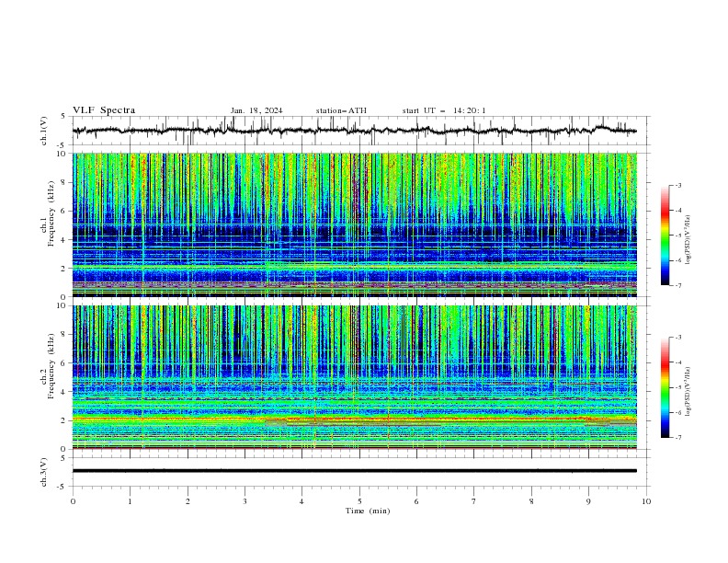The width and height of the screenshot is (728, 563).
Task: Click inside the ch.2 spectrogram panel
Action: tap(354, 377)
